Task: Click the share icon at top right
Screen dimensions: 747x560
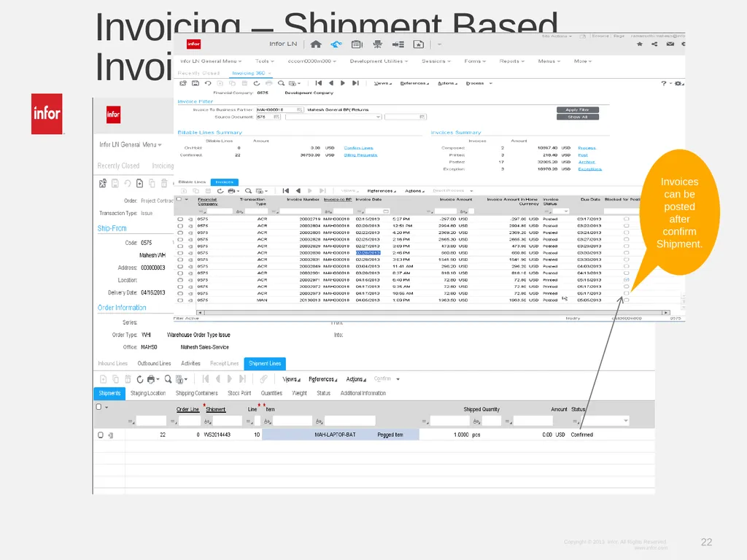Action: tap(654, 44)
